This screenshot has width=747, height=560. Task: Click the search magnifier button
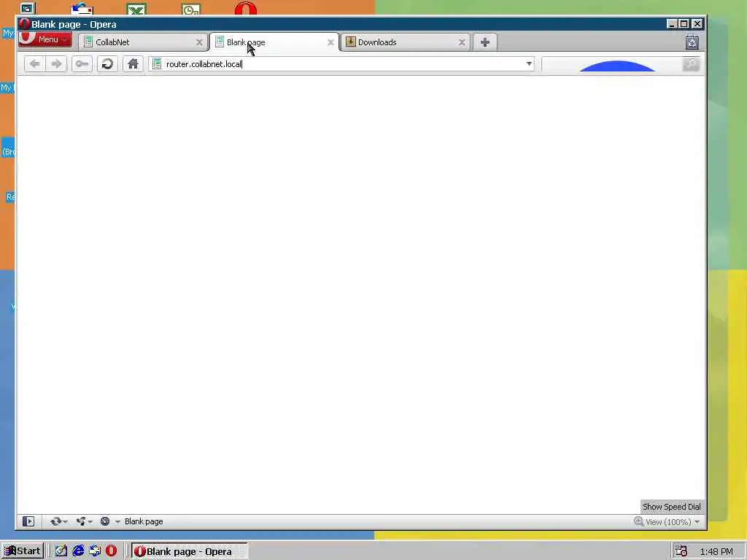pos(692,64)
